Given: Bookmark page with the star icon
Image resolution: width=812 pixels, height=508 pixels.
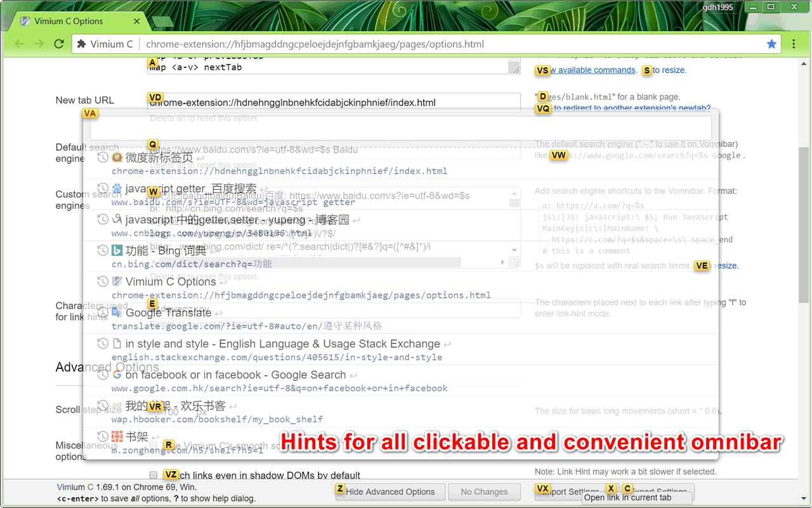Looking at the screenshot, I should [771, 44].
